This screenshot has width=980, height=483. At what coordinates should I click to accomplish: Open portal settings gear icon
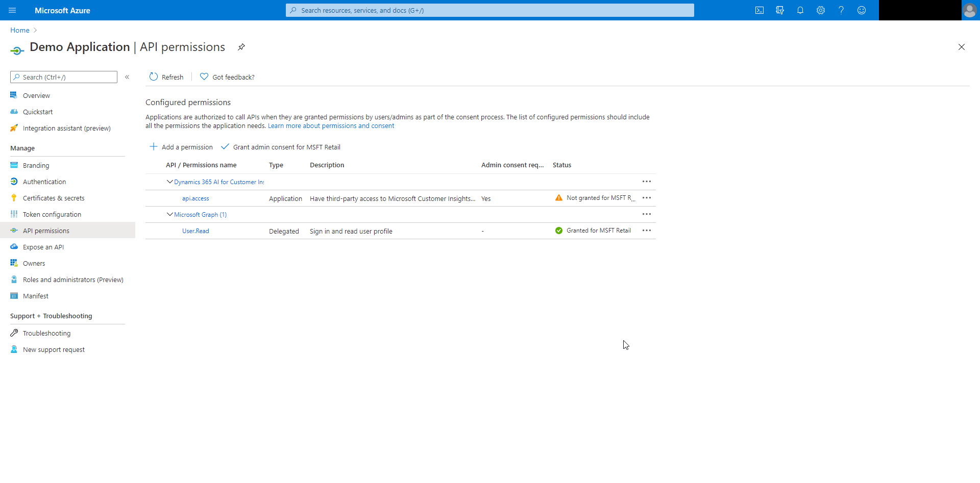(821, 10)
